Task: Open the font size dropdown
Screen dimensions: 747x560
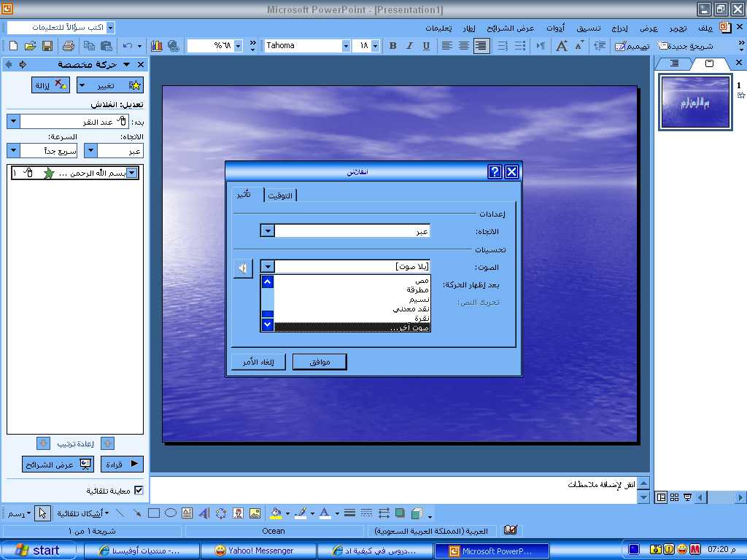Action: [376, 46]
